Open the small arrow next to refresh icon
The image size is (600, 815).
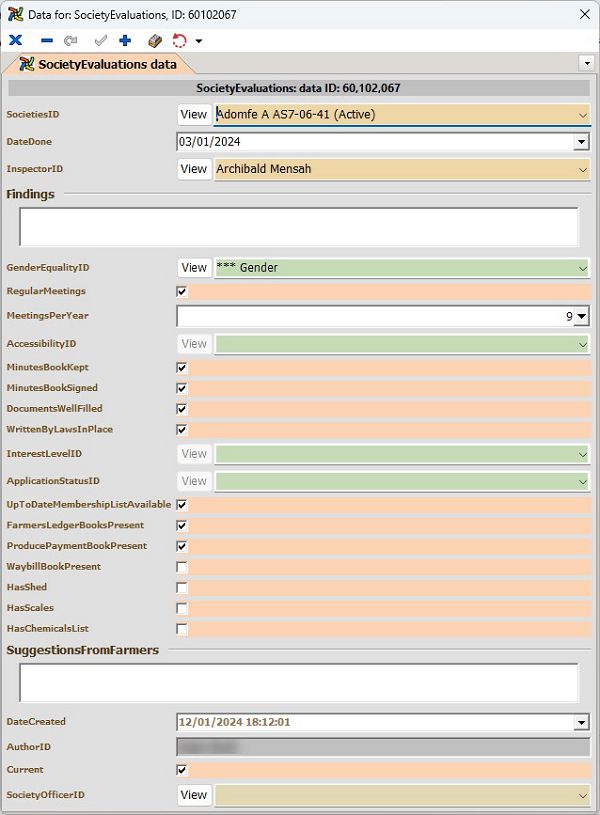(199, 41)
